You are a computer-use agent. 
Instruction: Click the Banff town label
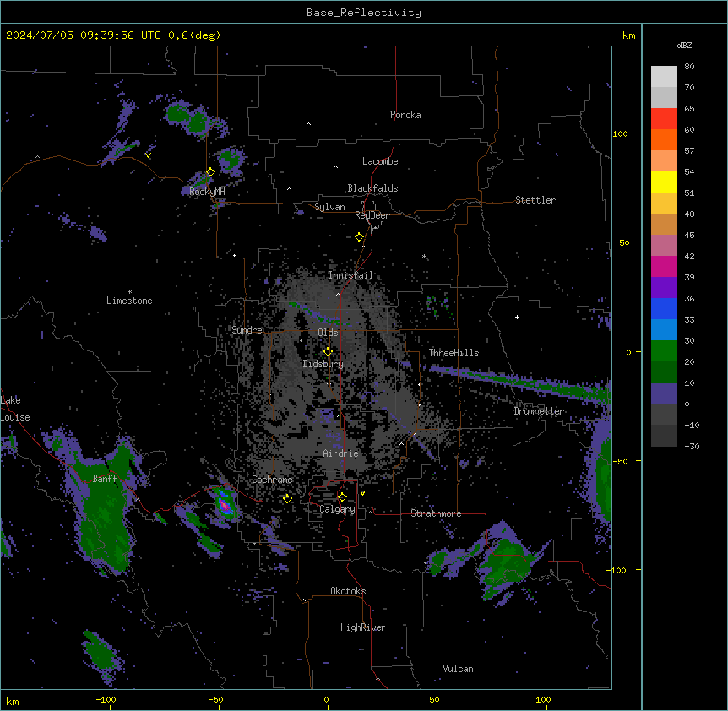tap(105, 479)
